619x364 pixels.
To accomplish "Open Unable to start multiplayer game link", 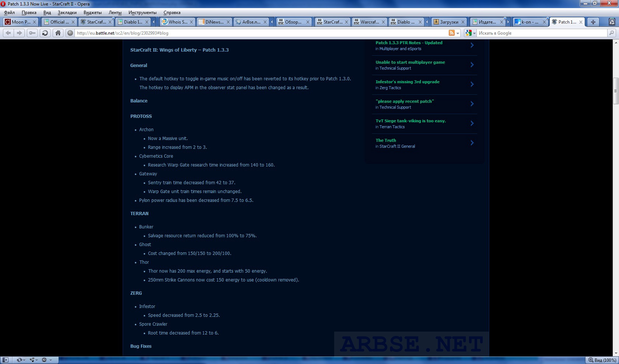I will click(x=410, y=62).
